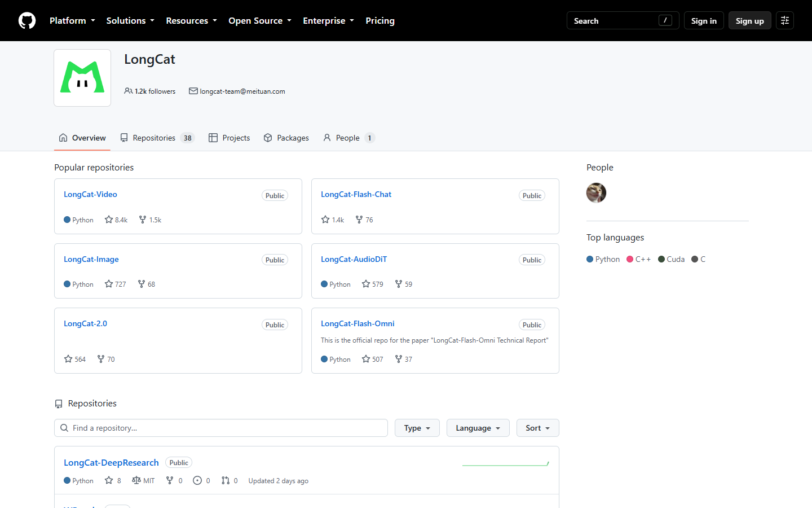Click the Find a repository input field
812x508 pixels.
[x=221, y=428]
